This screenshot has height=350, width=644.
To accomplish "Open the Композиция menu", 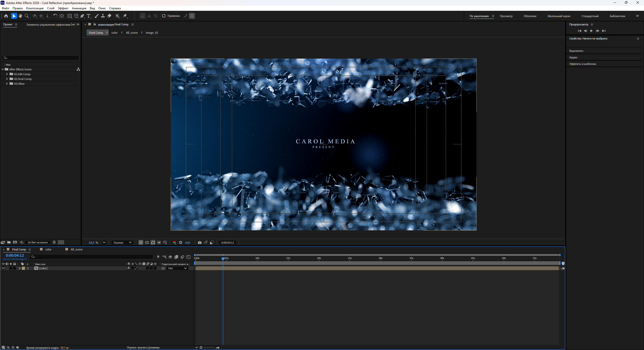I will point(35,8).
